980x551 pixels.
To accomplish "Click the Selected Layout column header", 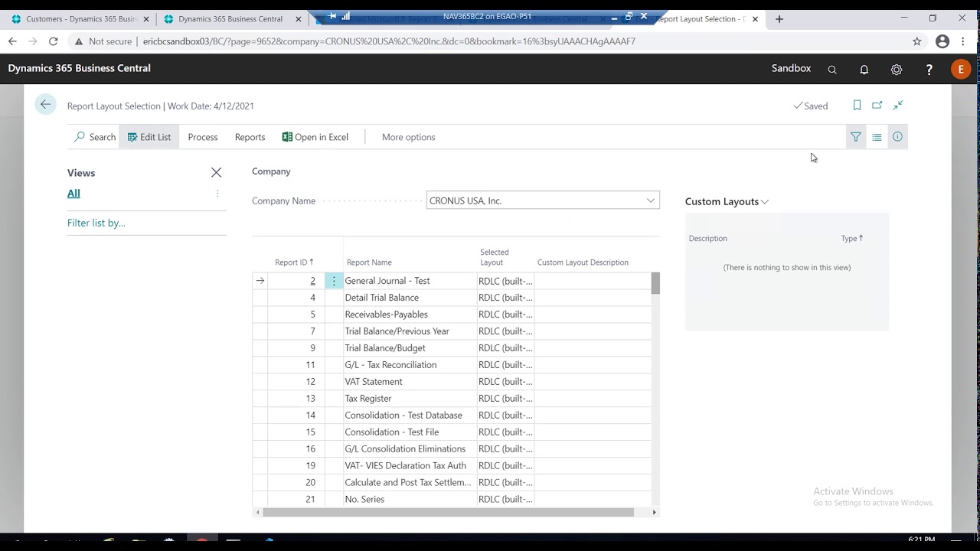I will coord(495,257).
